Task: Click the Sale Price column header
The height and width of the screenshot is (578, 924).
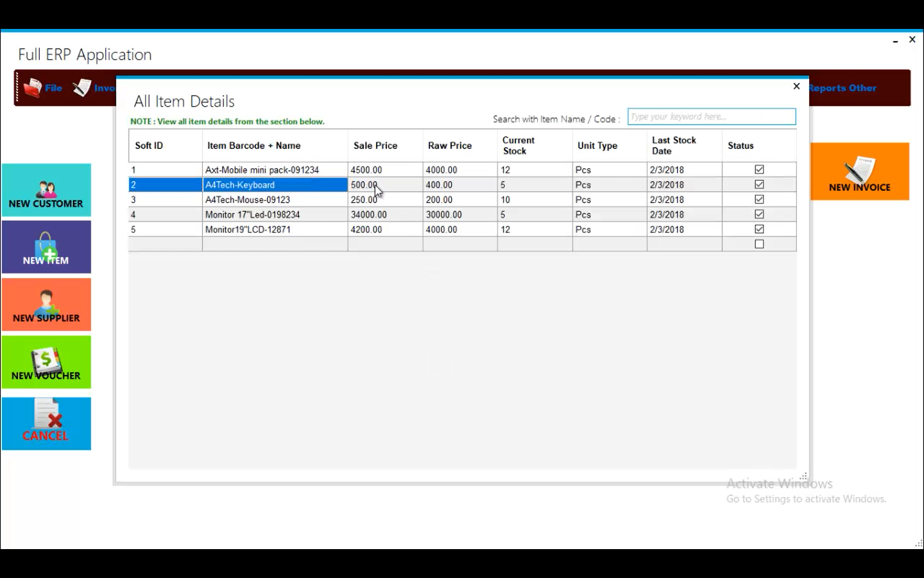Action: click(x=375, y=146)
